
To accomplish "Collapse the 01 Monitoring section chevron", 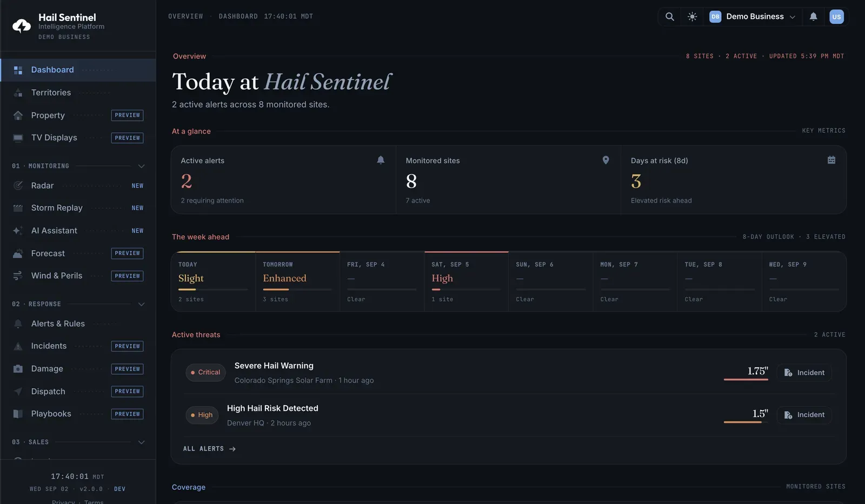I will 141,166.
